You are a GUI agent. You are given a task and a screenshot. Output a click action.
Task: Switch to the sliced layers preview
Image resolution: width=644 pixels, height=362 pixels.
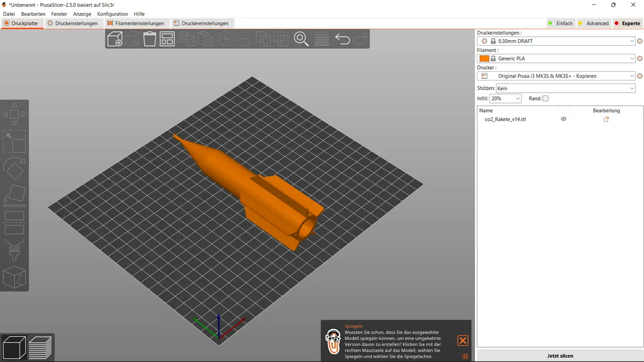coord(40,347)
